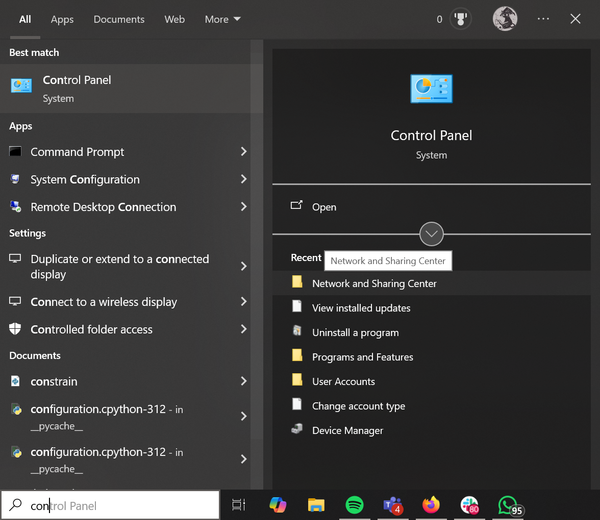The height and width of the screenshot is (520, 600).
Task: Click the Device Manager icon
Action: coord(297,429)
